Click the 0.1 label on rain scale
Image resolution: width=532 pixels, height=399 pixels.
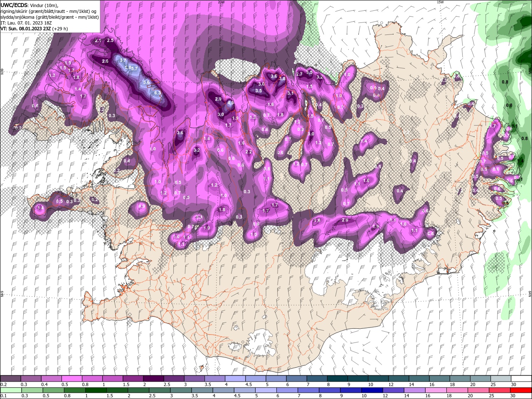tap(3, 396)
